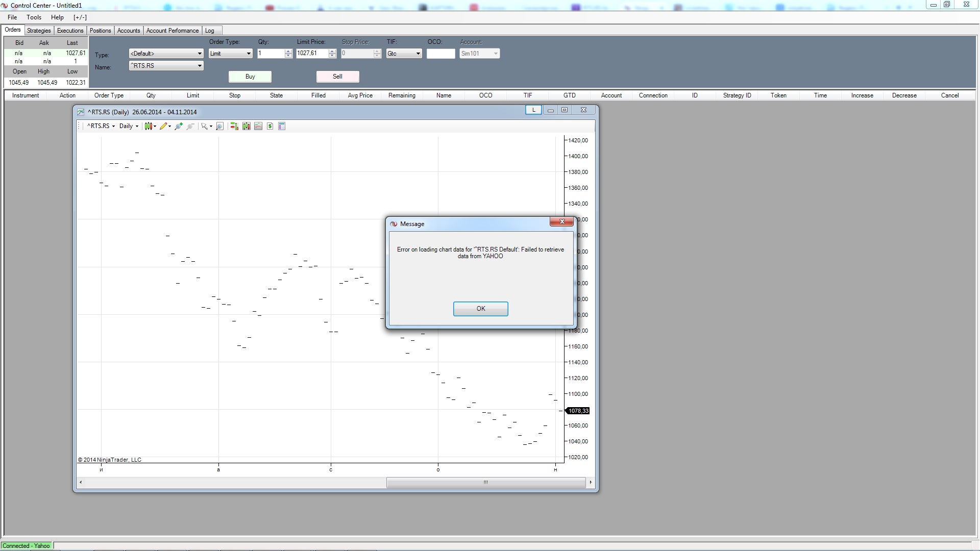Open the chart properties icon
Screen dimensions: 980x551
pos(282,126)
